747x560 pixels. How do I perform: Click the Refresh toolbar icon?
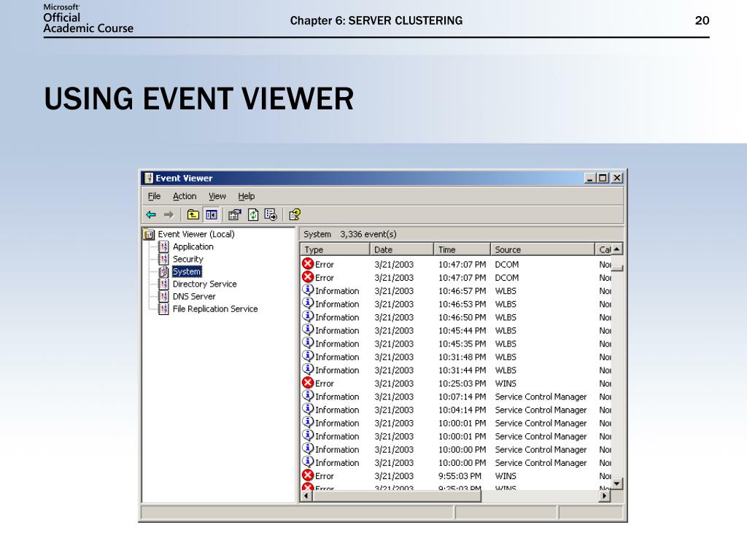pyautogui.click(x=253, y=215)
